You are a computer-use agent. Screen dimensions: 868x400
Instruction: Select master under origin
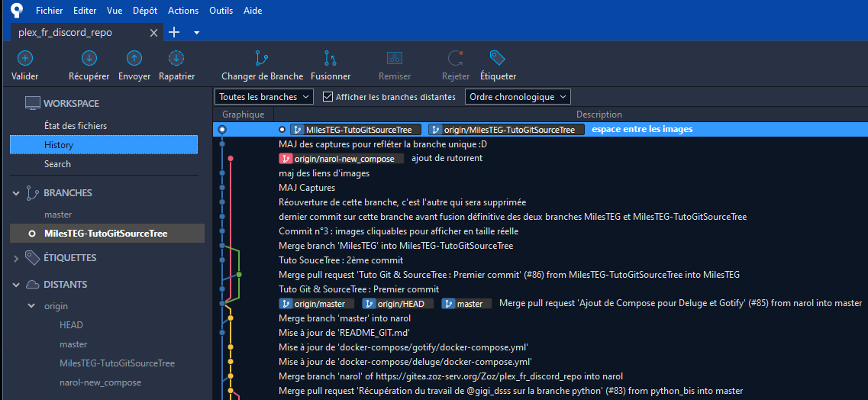pos(73,344)
